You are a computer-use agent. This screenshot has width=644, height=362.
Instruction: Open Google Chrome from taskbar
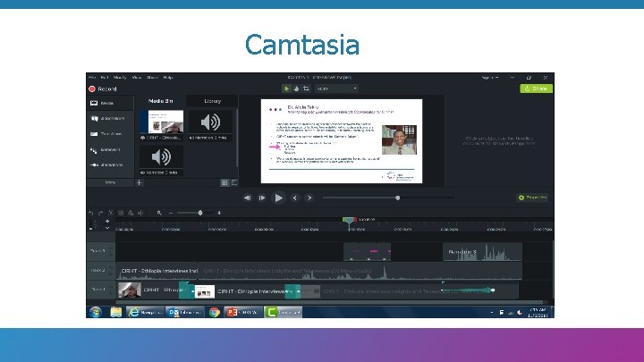[x=214, y=312]
